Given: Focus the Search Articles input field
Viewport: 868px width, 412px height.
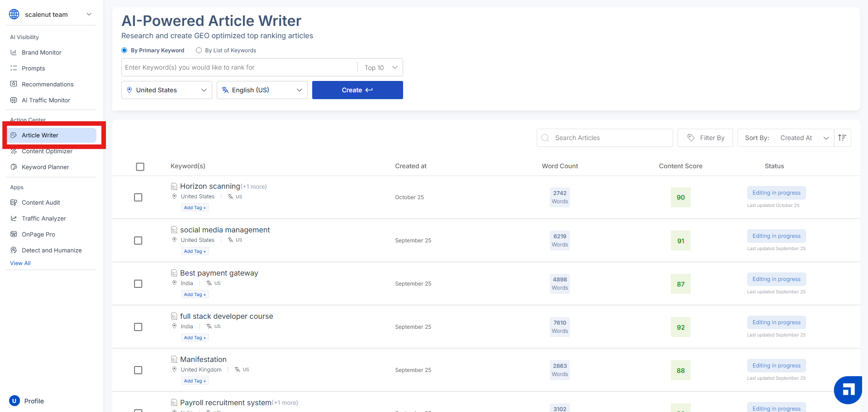Looking at the screenshot, I should (x=609, y=138).
